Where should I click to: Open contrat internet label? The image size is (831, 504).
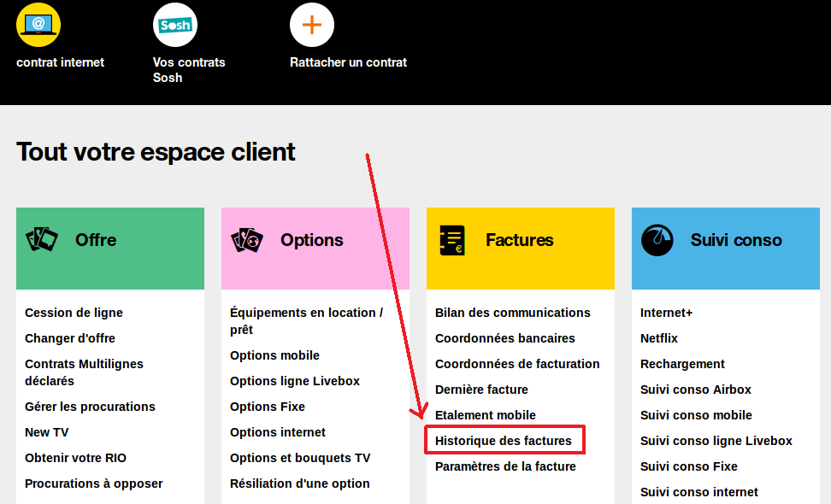click(x=61, y=62)
